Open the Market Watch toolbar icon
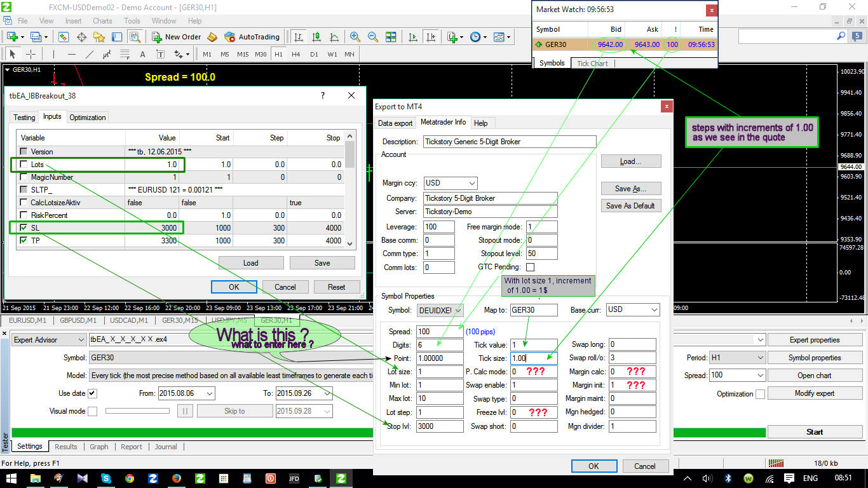The image size is (868, 488). coord(64,37)
